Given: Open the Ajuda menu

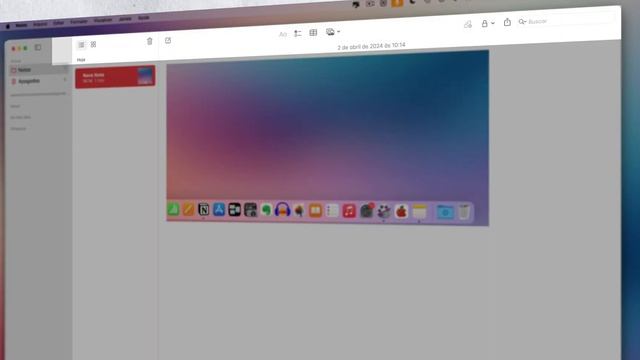Looking at the screenshot, I should (x=143, y=18).
